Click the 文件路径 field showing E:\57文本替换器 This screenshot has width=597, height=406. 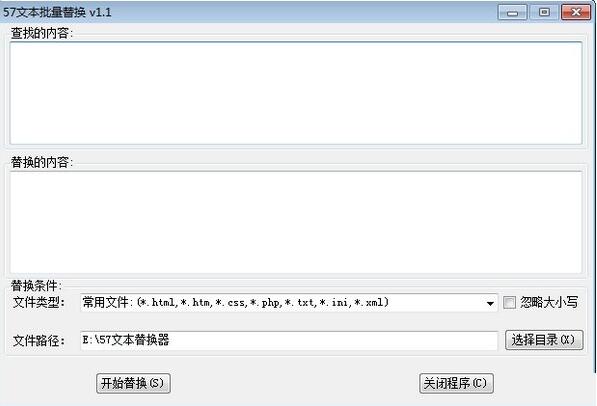click(x=289, y=340)
